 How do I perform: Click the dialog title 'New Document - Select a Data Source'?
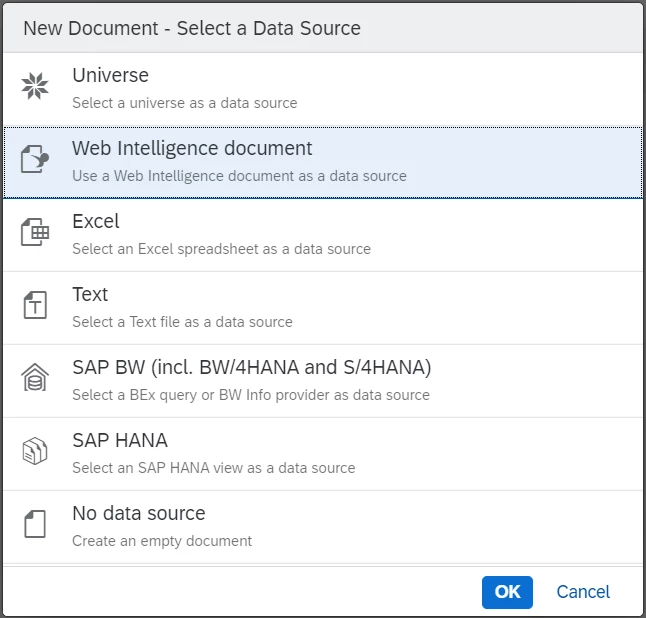192,28
